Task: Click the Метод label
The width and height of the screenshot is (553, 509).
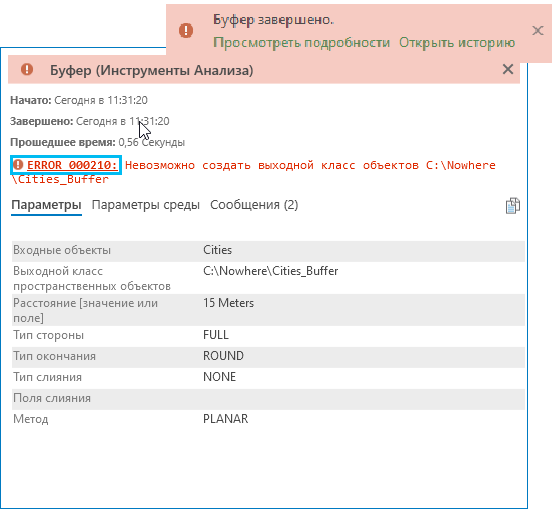Action: pos(31,419)
